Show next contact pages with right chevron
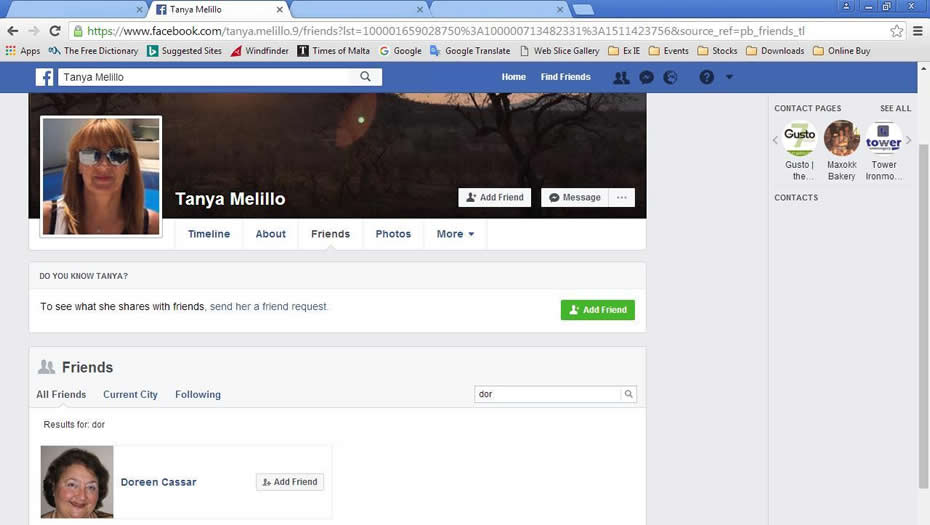930x525 pixels. [908, 141]
